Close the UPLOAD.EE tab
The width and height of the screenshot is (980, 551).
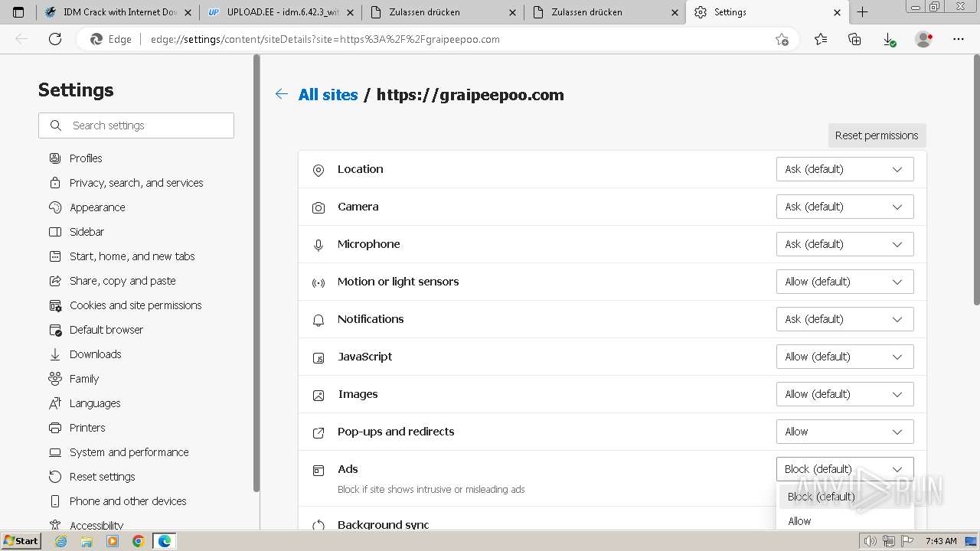(350, 12)
